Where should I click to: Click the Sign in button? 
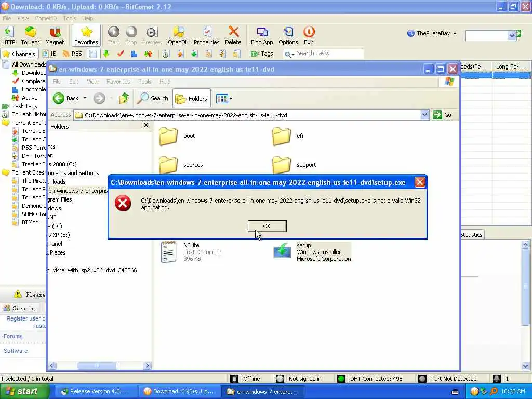point(20,308)
